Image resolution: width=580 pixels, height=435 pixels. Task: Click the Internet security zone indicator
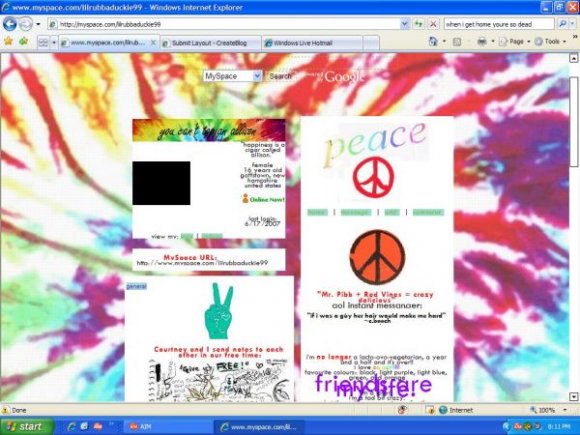pyautogui.click(x=456, y=410)
